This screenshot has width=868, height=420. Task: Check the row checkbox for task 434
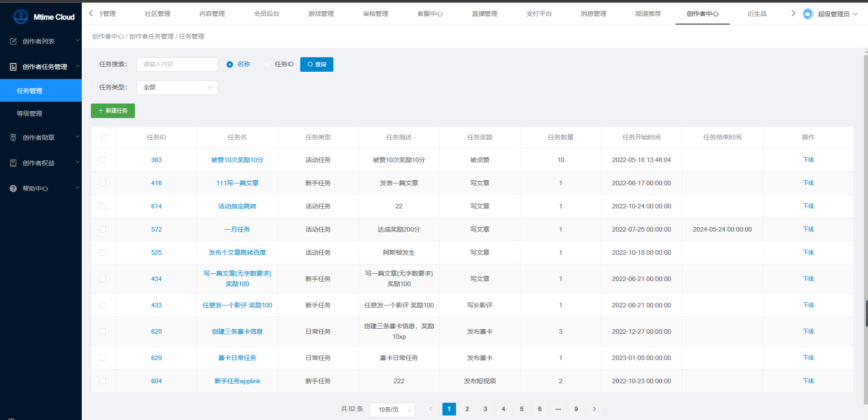103,279
